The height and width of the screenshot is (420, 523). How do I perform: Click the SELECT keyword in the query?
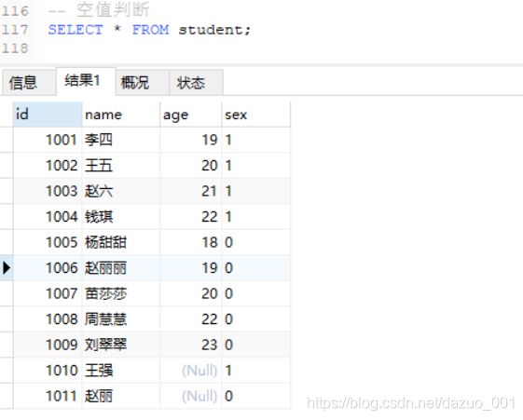76,30
